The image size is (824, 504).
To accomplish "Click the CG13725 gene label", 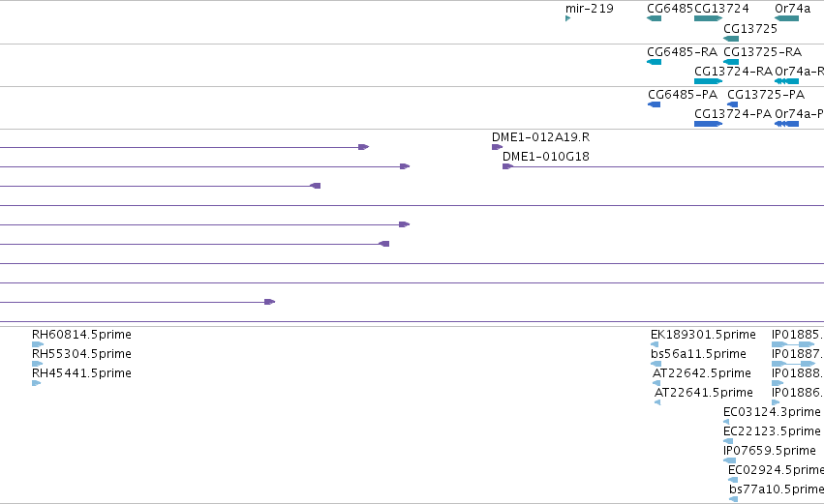I will click(750, 29).
